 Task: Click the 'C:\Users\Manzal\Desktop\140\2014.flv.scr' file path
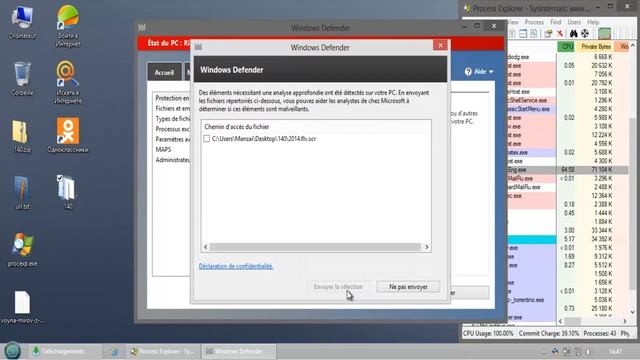(264, 139)
